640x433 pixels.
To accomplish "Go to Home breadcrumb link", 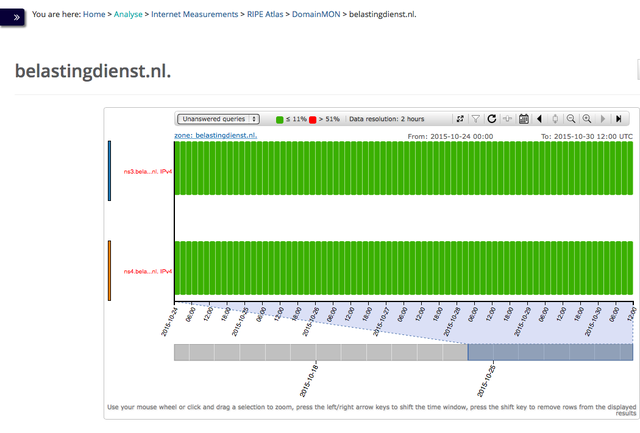I will click(x=94, y=14).
